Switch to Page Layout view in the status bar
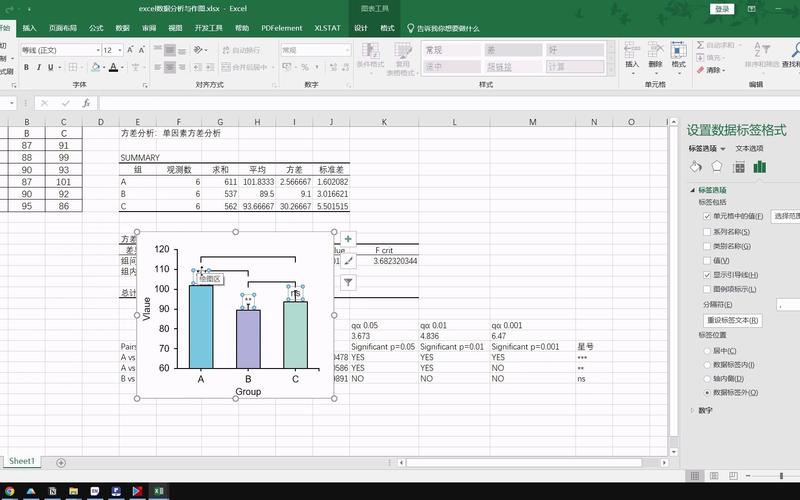800x500 pixels. point(714,476)
